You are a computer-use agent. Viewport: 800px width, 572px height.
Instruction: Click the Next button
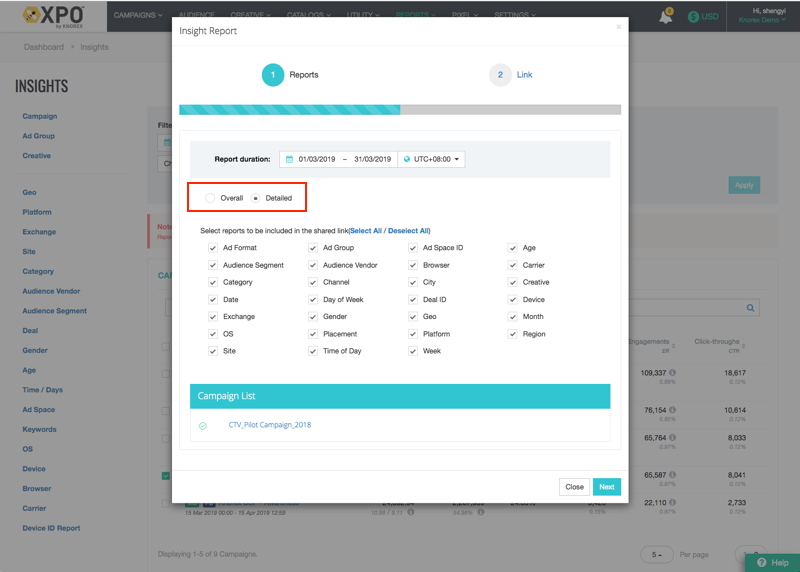point(606,487)
